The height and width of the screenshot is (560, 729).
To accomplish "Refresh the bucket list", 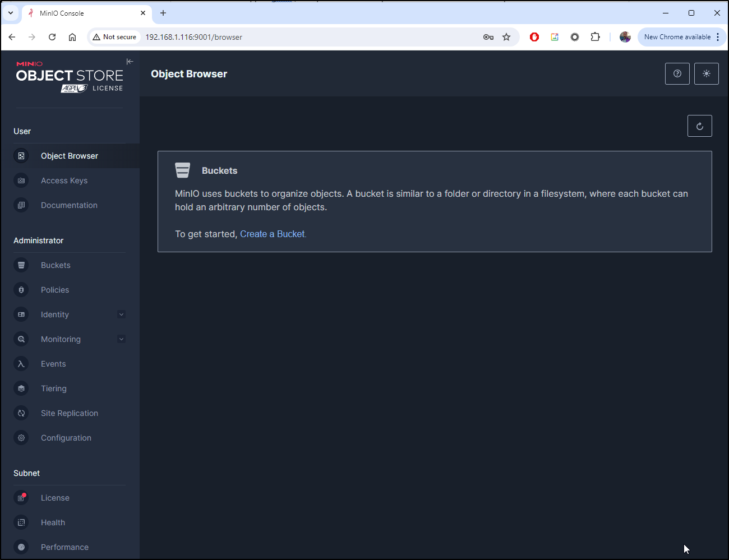I will click(700, 126).
